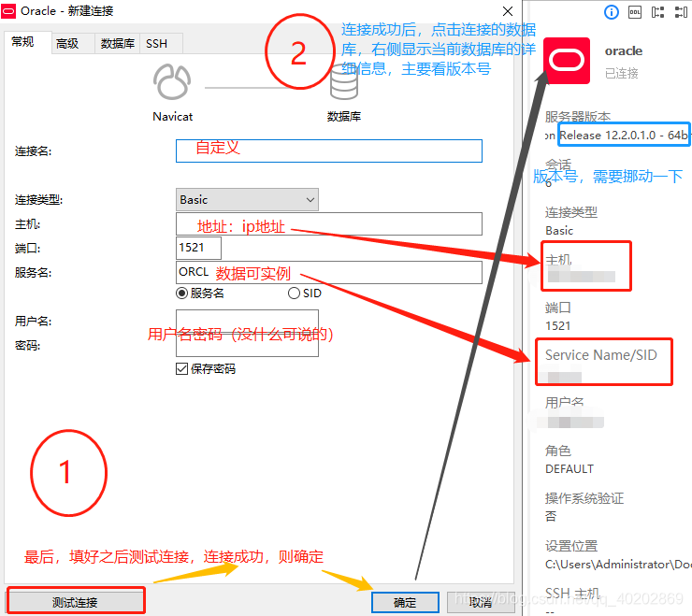Click the Basic connection type value in panel

[559, 230]
